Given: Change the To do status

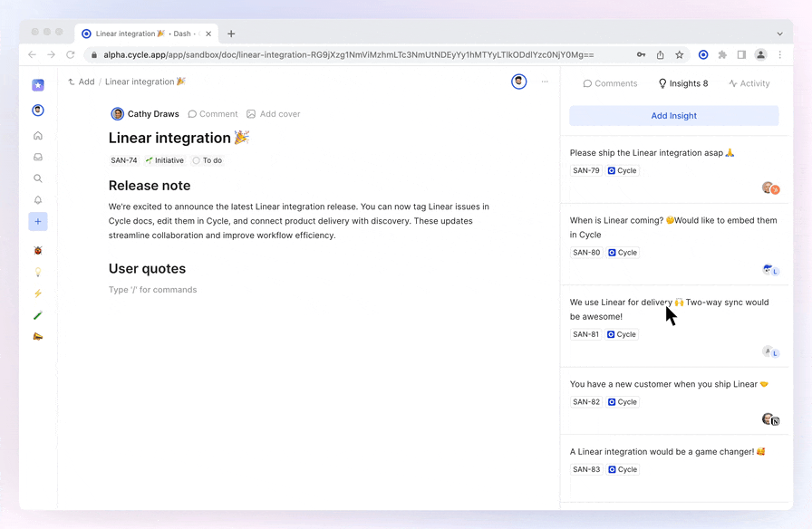Looking at the screenshot, I should point(208,160).
